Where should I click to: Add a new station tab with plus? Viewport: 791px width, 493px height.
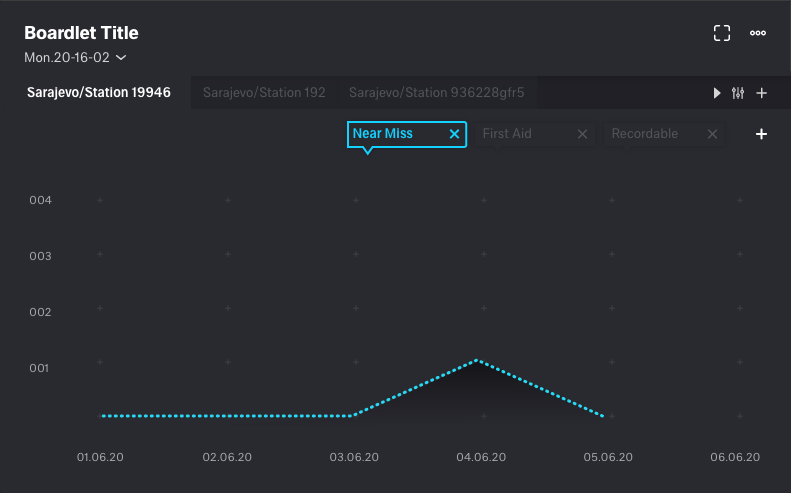pos(762,93)
